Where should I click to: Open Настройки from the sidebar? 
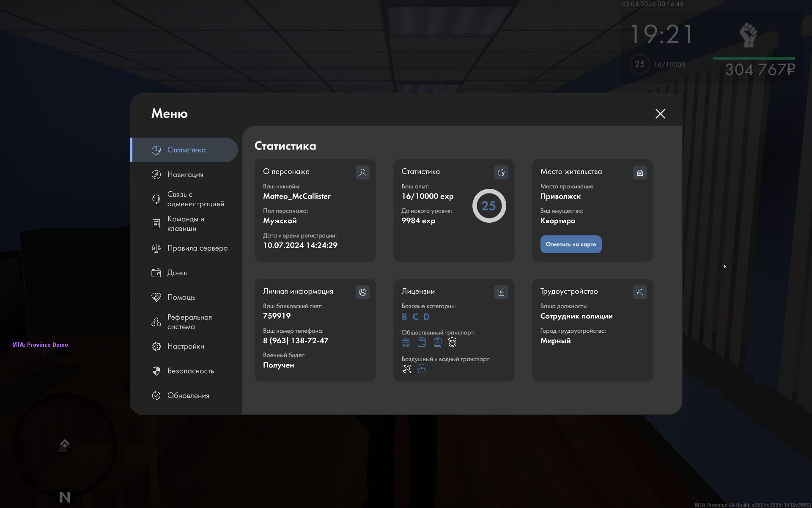click(x=185, y=346)
